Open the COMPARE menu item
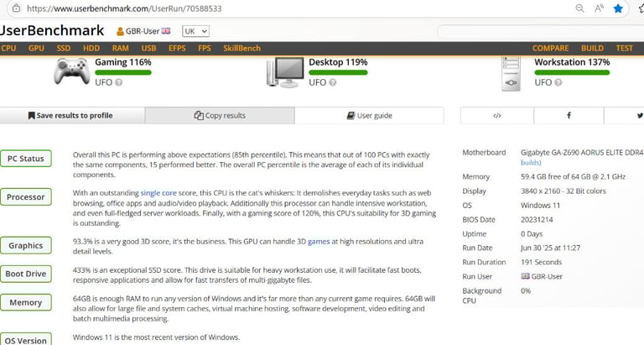This screenshot has width=644, height=345. 550,48
